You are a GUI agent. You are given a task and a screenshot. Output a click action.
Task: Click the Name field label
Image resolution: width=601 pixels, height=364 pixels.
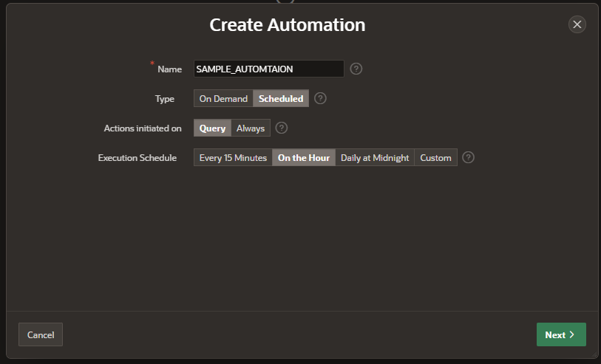click(169, 69)
